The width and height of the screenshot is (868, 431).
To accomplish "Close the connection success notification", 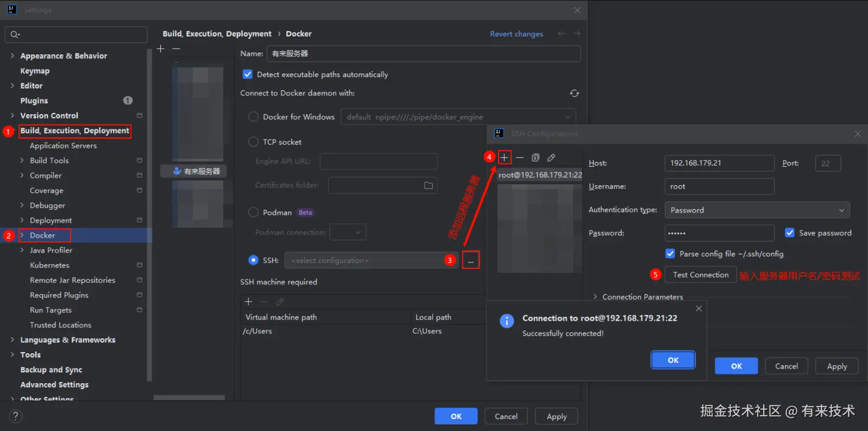I will pos(699,309).
